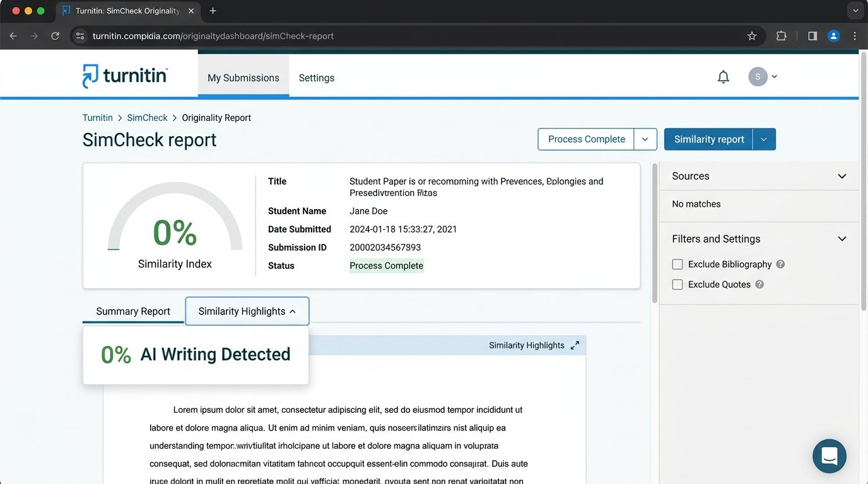Click the macOS green fullscreen window button
The width and height of the screenshot is (868, 484).
click(41, 11)
